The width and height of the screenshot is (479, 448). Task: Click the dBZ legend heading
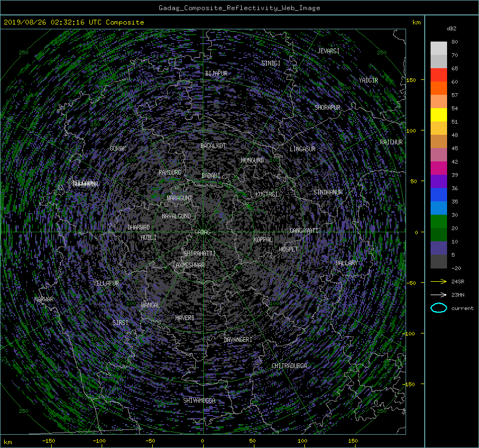click(x=451, y=29)
